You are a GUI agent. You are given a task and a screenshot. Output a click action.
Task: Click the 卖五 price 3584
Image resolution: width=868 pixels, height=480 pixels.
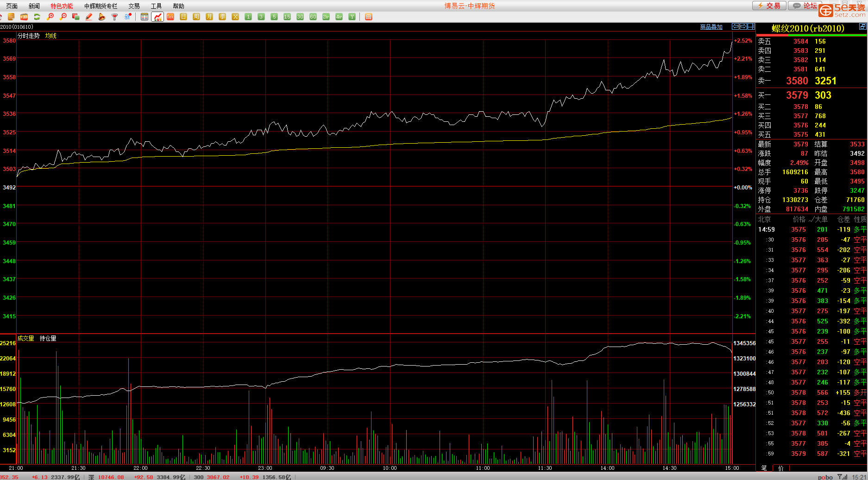[801, 41]
